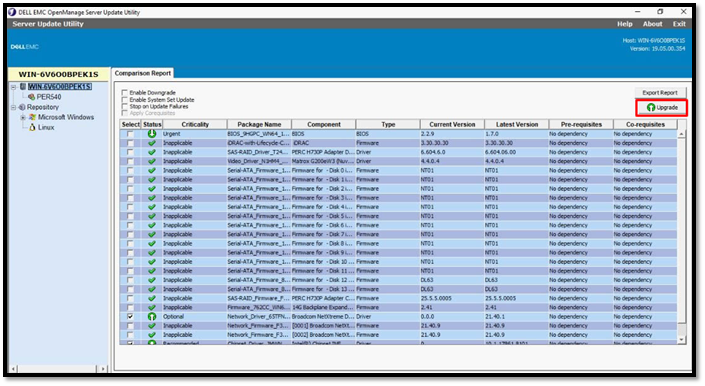
Task: Tick the Enable System Set Update checkbox
Action: point(125,100)
